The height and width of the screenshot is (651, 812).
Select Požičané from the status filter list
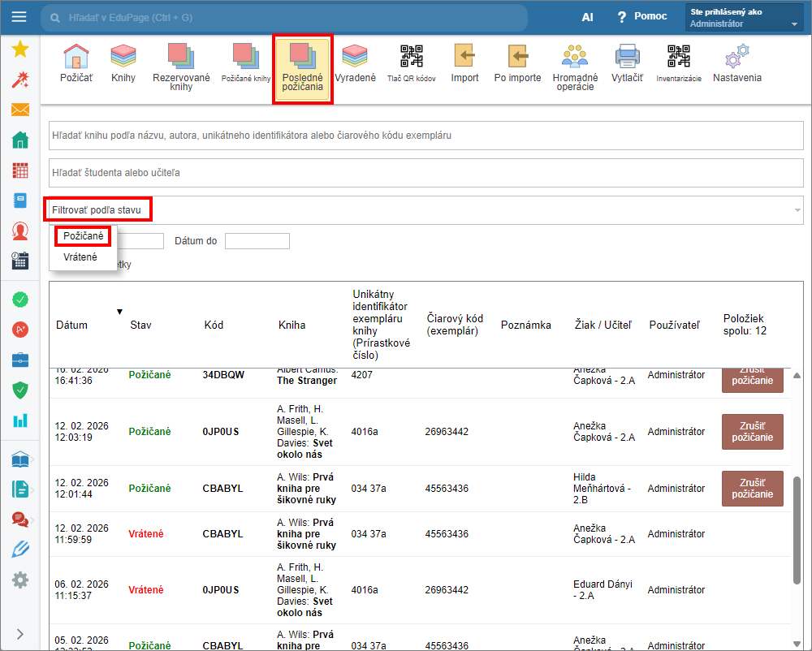[x=83, y=235]
